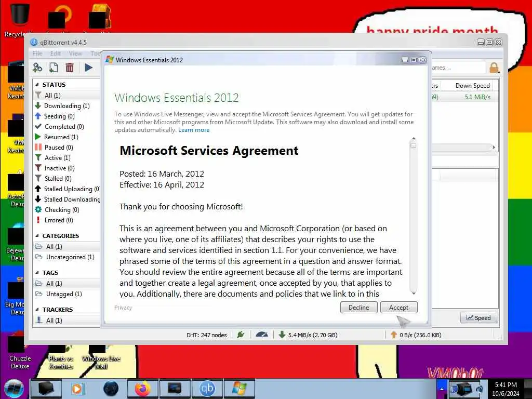Viewport: 532px width, 399px height.
Task: Select the Paused (0) filter
Action: coord(67,147)
